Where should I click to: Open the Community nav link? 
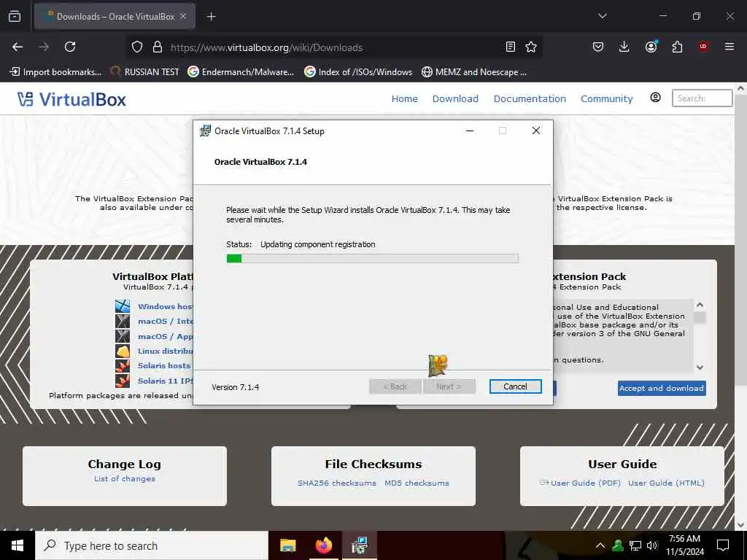click(x=606, y=98)
